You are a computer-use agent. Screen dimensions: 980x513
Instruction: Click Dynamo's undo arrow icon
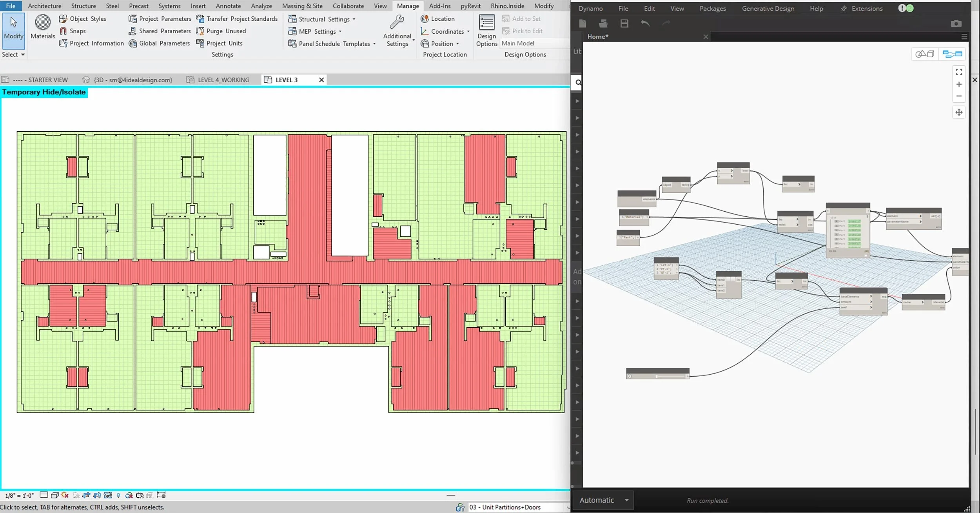(645, 24)
